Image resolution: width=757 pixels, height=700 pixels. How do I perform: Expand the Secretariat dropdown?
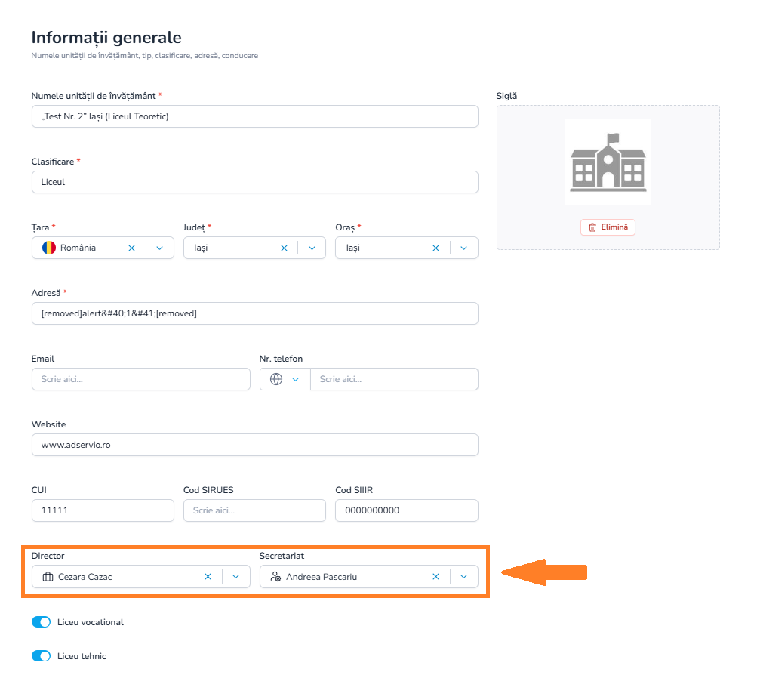463,576
